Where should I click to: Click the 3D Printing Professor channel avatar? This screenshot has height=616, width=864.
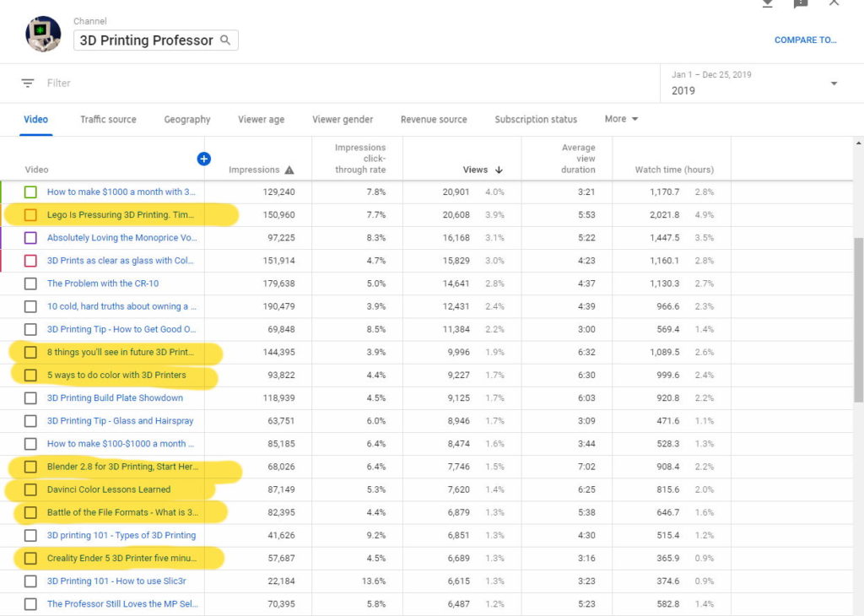(43, 34)
